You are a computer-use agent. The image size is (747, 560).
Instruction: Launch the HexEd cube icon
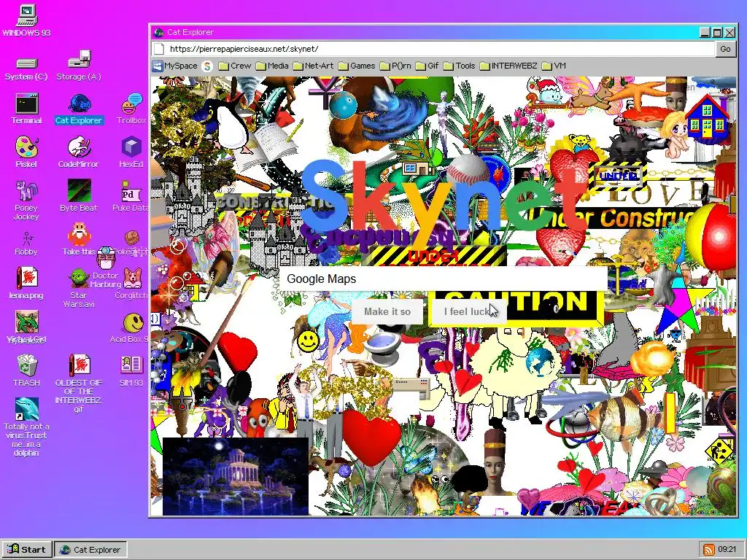[x=131, y=152]
